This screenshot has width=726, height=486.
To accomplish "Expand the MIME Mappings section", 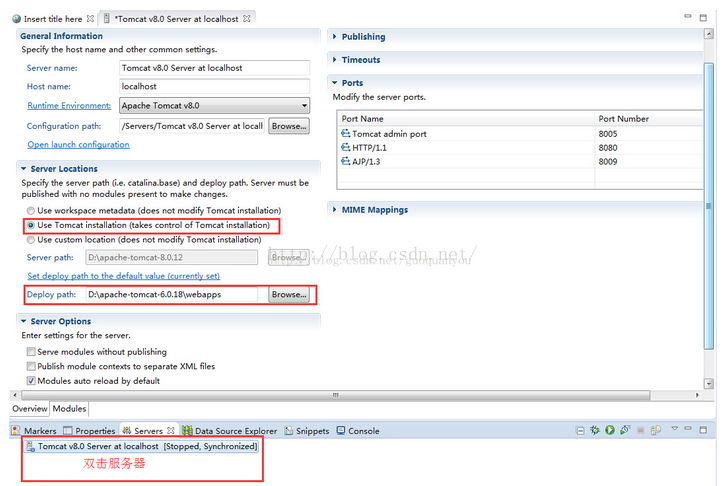I will pyautogui.click(x=334, y=210).
